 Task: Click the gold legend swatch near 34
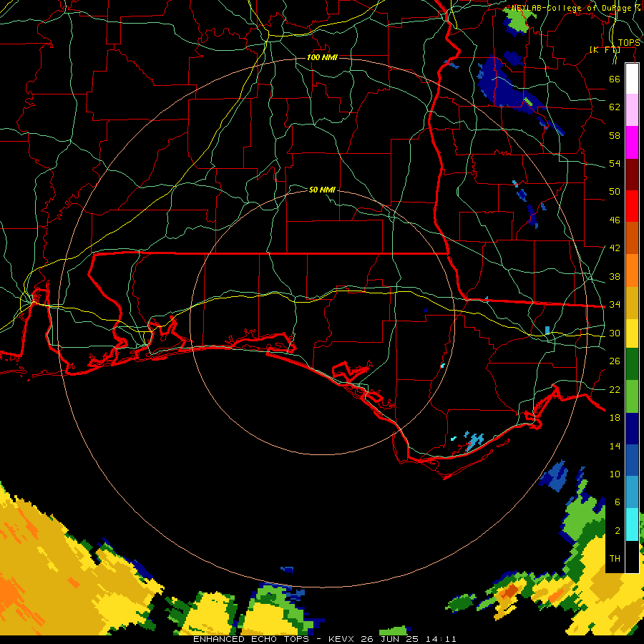(x=632, y=303)
